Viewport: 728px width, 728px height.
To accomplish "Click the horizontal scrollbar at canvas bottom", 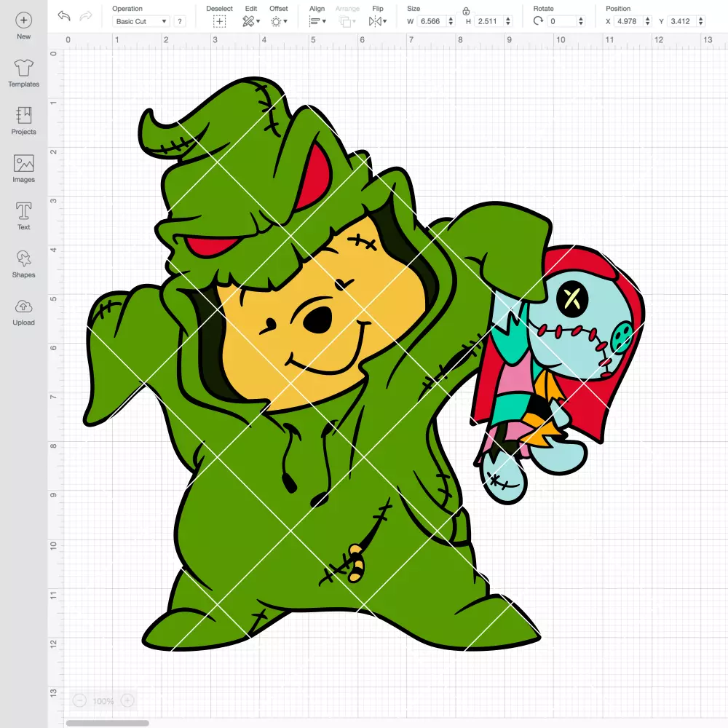I will [x=107, y=723].
